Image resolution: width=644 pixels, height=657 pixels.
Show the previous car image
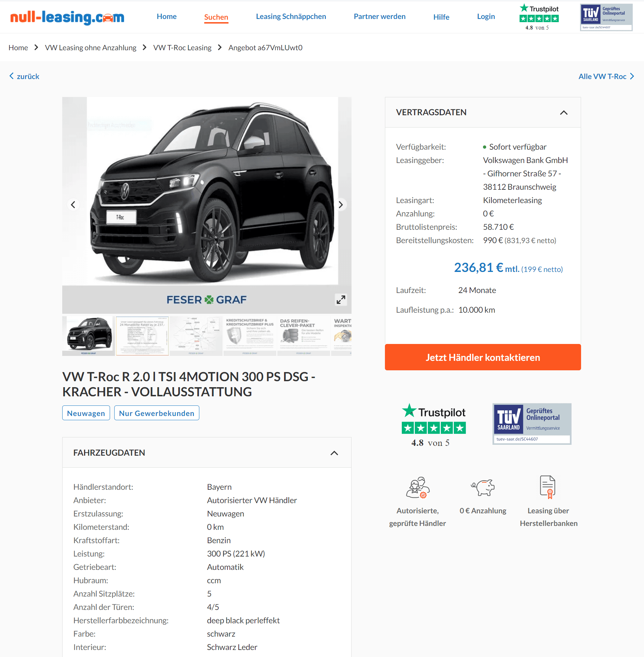click(73, 205)
